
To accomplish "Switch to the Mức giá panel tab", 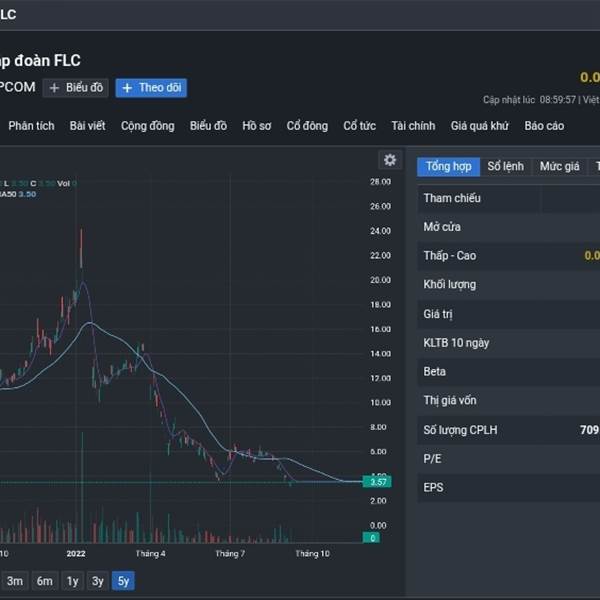I will [x=559, y=167].
